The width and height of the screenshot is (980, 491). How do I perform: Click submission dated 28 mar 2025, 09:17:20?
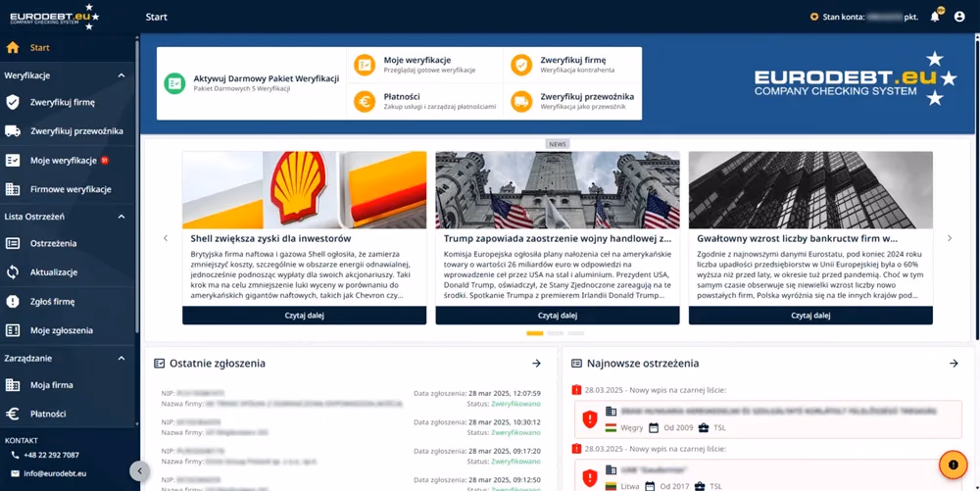pyautogui.click(x=351, y=456)
